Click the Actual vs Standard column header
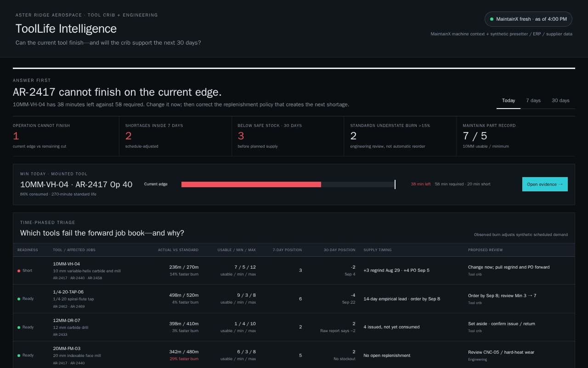 [178, 250]
